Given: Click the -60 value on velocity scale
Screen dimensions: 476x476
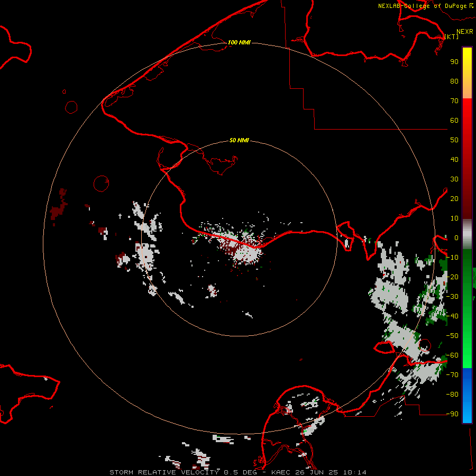Looking at the screenshot, I should tap(452, 355).
